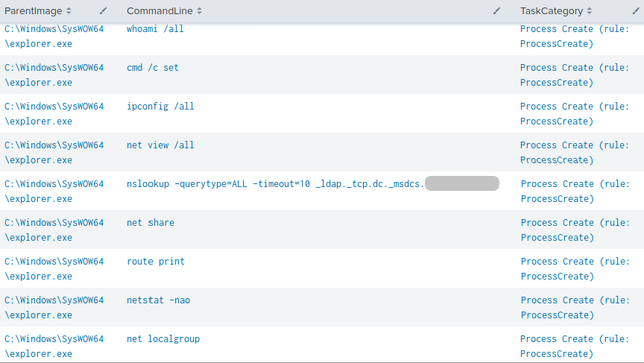Select Process Create category in the net share row
Image resolution: width=644 pixels, height=363 pixels.
[x=575, y=230]
